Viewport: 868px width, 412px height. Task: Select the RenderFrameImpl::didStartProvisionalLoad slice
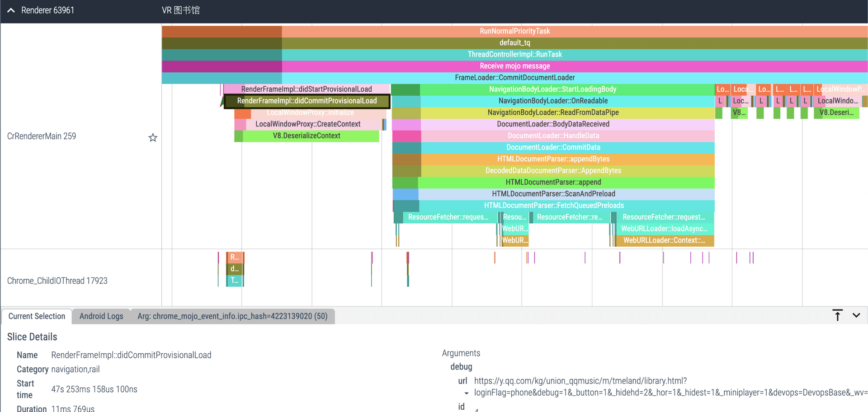point(307,89)
